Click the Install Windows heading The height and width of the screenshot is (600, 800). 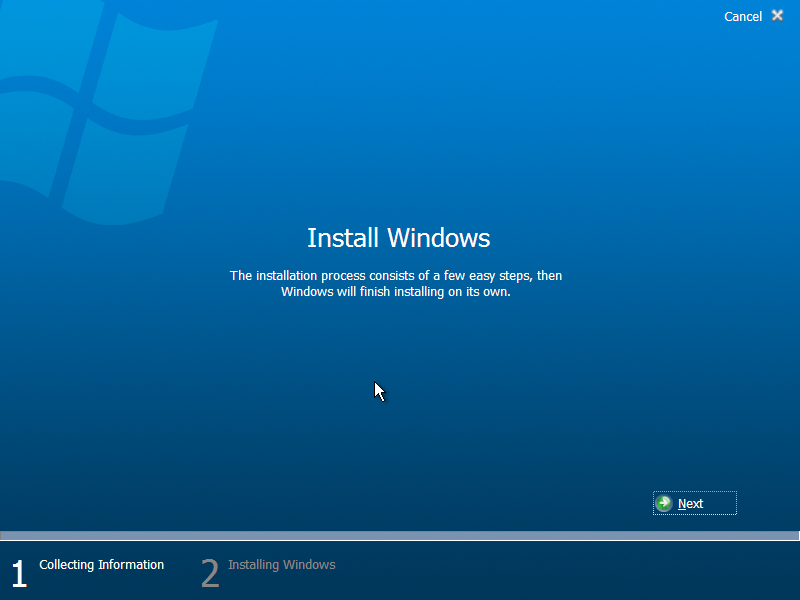coord(398,238)
